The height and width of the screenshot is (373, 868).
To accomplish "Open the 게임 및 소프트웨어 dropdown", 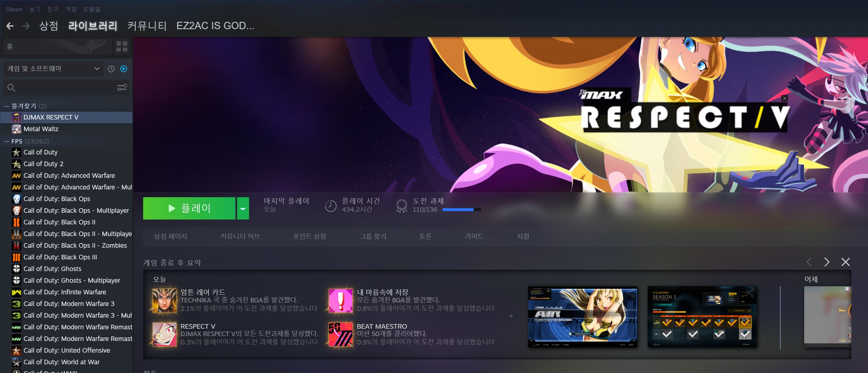I will click(53, 69).
